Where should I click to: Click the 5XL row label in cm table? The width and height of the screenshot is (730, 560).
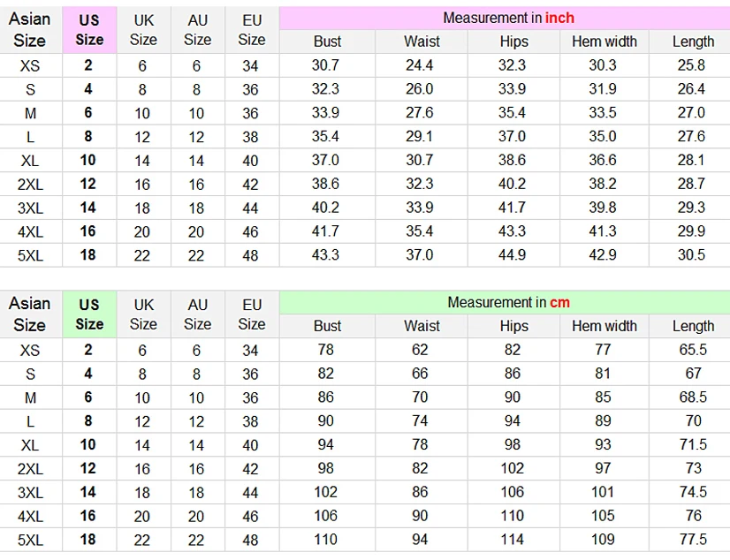point(30,540)
